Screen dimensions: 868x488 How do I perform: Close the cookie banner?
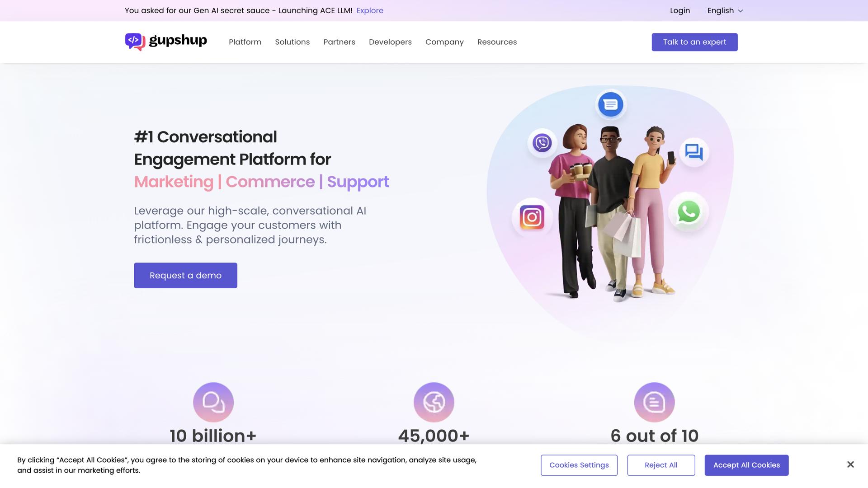coord(850,465)
